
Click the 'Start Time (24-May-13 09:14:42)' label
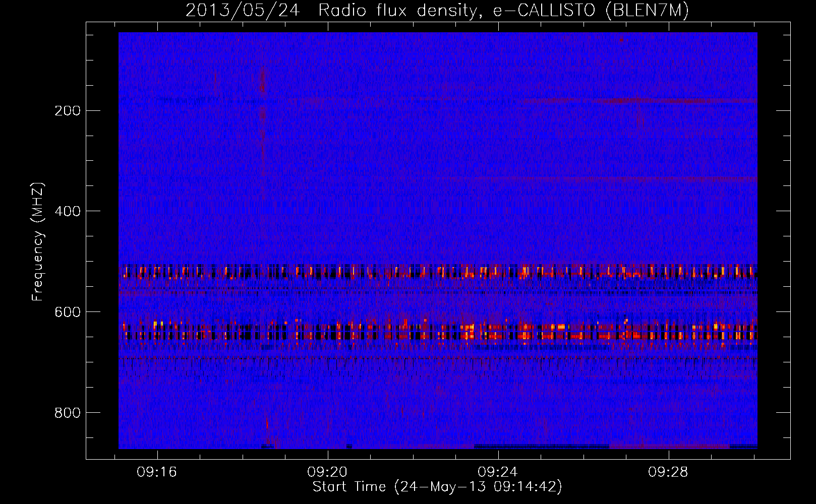(437, 487)
